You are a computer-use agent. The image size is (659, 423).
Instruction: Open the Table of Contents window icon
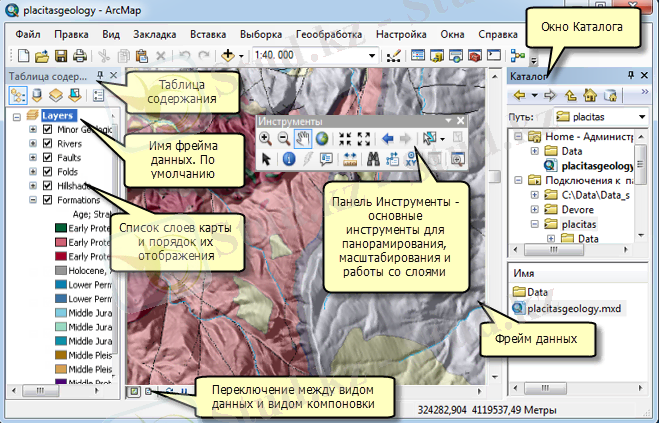(417, 56)
